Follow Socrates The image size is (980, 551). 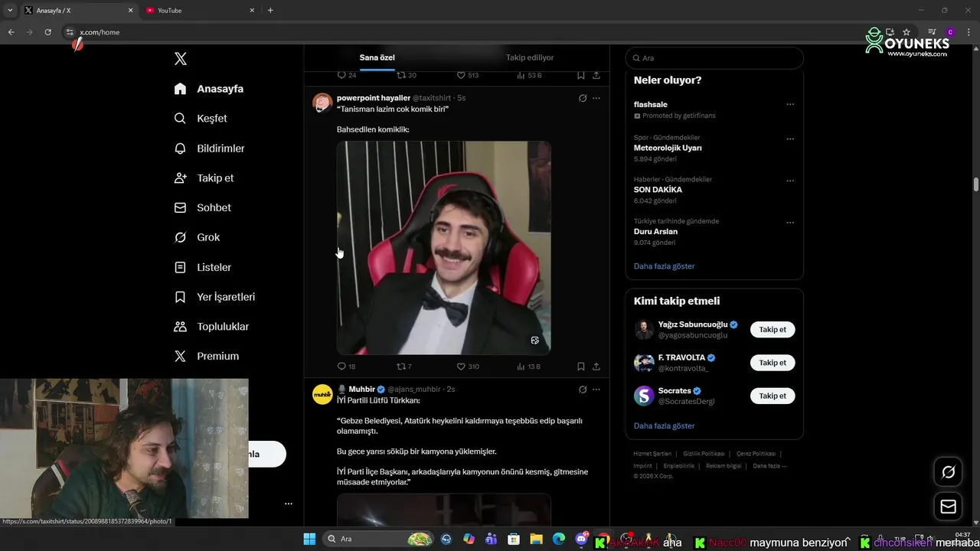[773, 396]
